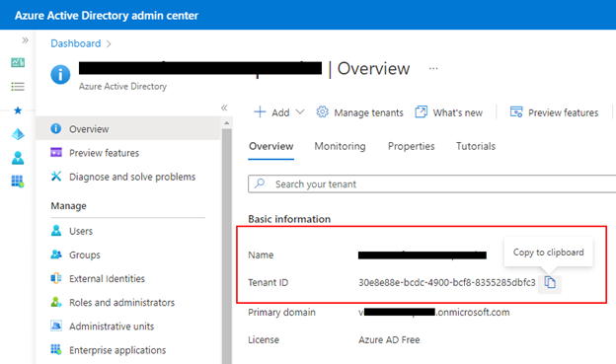The height and width of the screenshot is (364, 616).
Task: Open Preview features label in the toolbar
Action: tap(563, 112)
